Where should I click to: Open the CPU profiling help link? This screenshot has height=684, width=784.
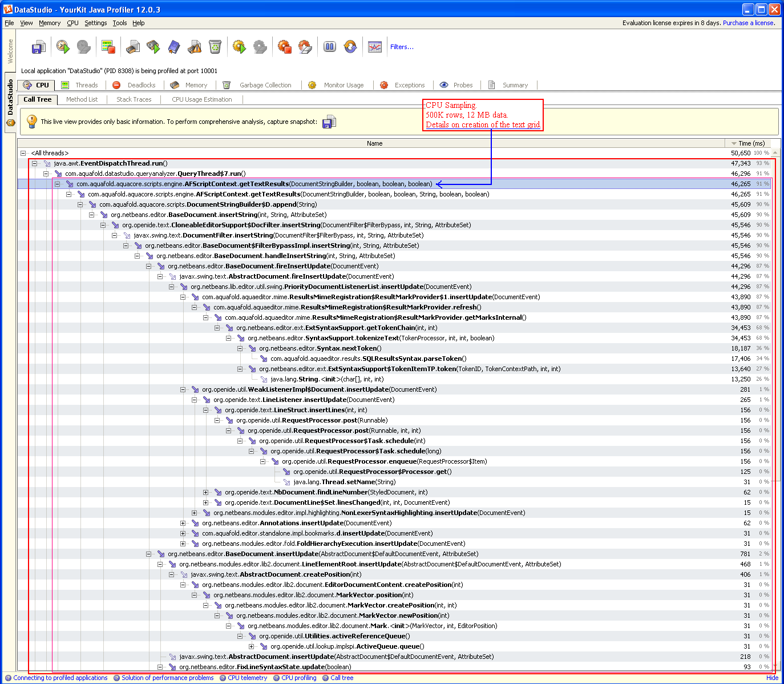(x=299, y=678)
